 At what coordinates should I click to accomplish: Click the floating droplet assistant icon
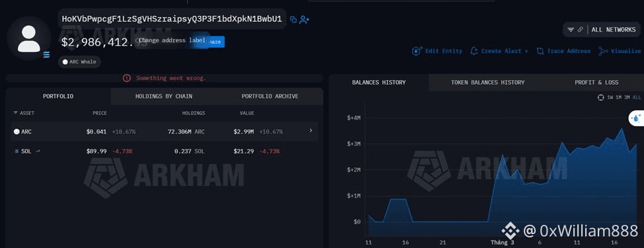637,118
